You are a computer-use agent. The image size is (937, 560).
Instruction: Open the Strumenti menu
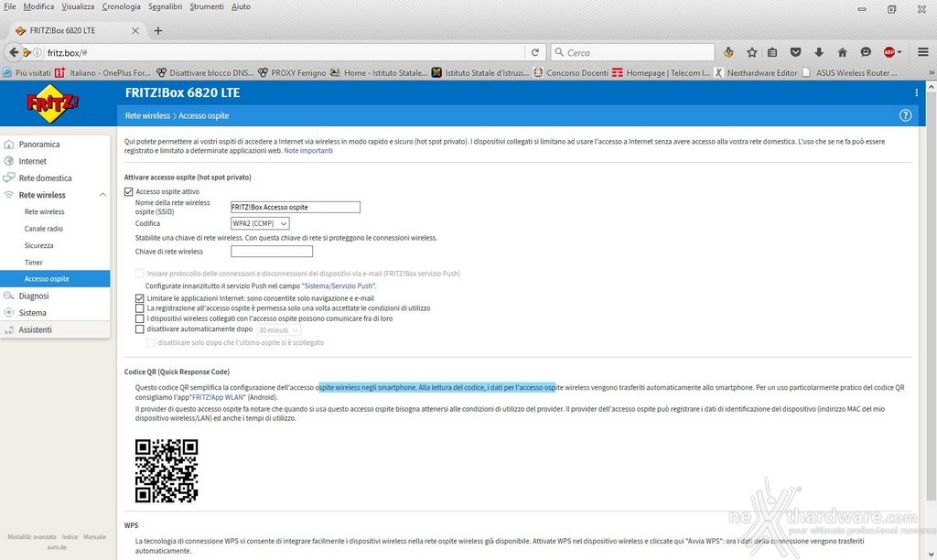(207, 6)
